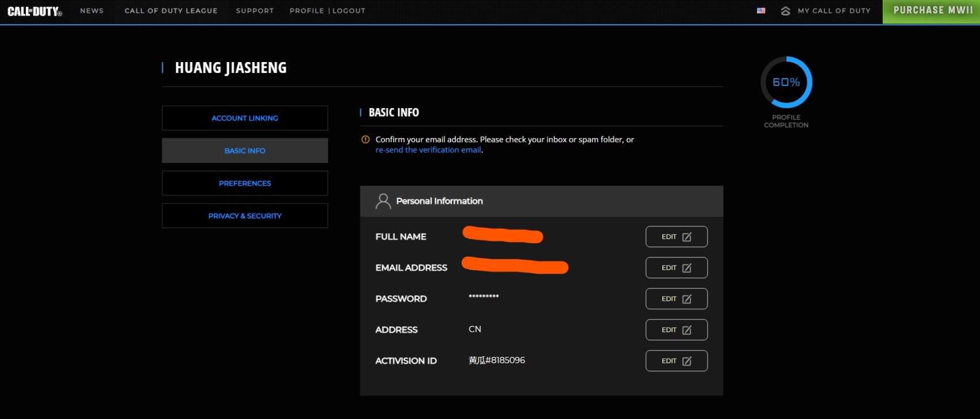Click the 60% profile completion ring
This screenshot has width=980, height=419.
[786, 82]
